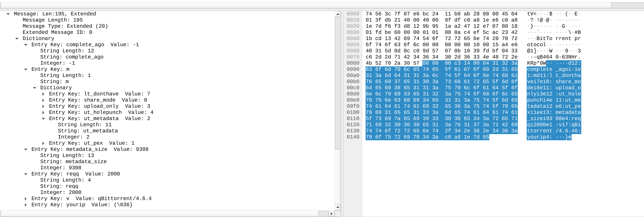
Task: Expand the ut_holepunch entry
Action: (44, 112)
